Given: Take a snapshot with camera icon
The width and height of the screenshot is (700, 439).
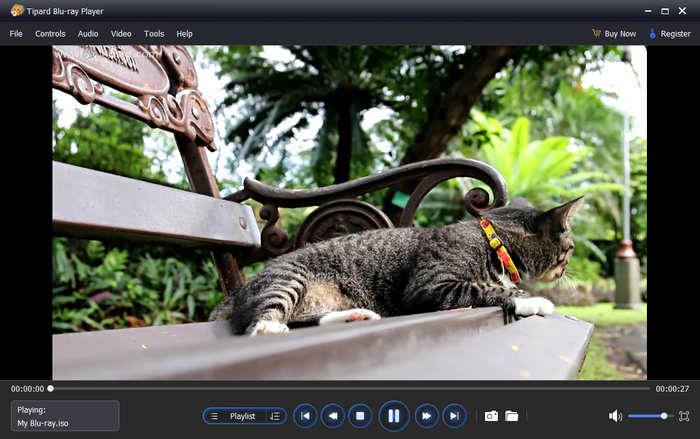Looking at the screenshot, I should pos(491,416).
